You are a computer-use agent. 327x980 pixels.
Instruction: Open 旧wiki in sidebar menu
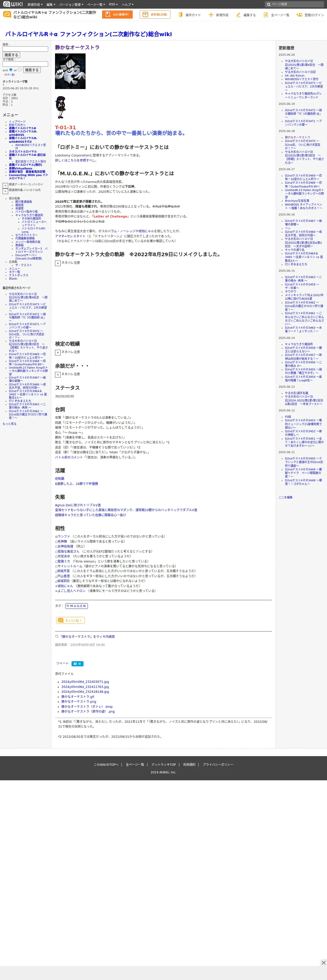pyautogui.click(x=13, y=279)
